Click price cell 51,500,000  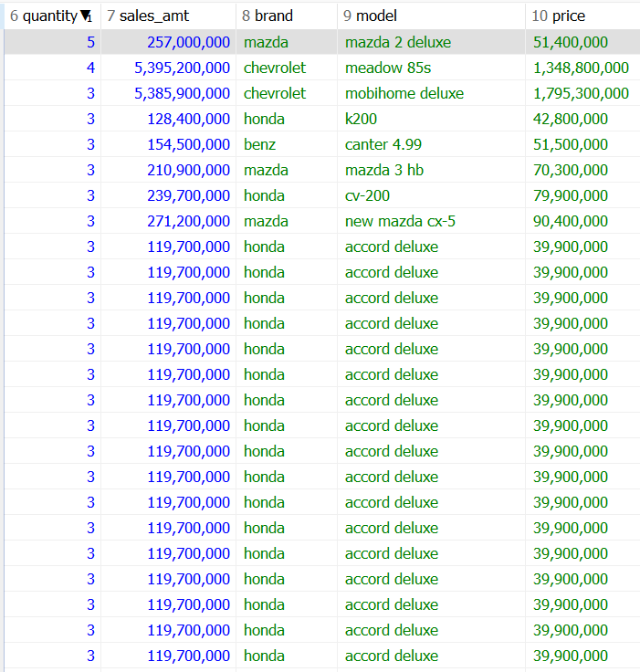pyautogui.click(x=582, y=144)
